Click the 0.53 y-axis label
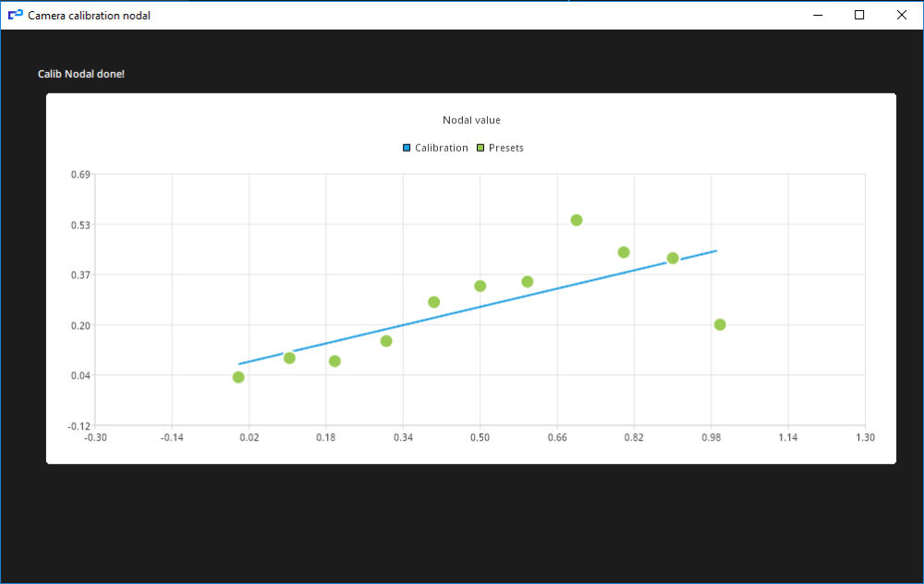This screenshot has height=584, width=924. (x=80, y=225)
